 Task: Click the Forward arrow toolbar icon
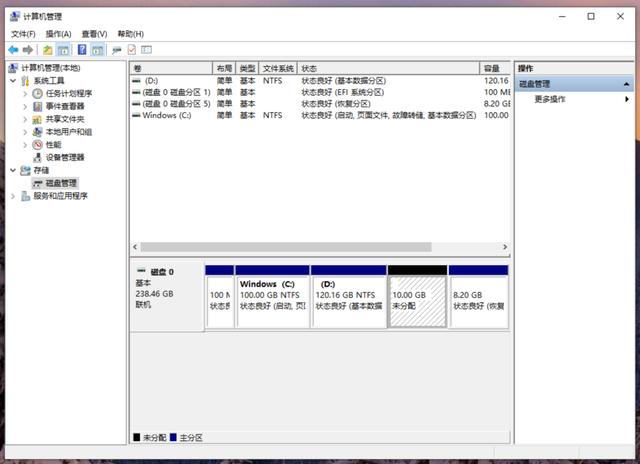(x=28, y=49)
